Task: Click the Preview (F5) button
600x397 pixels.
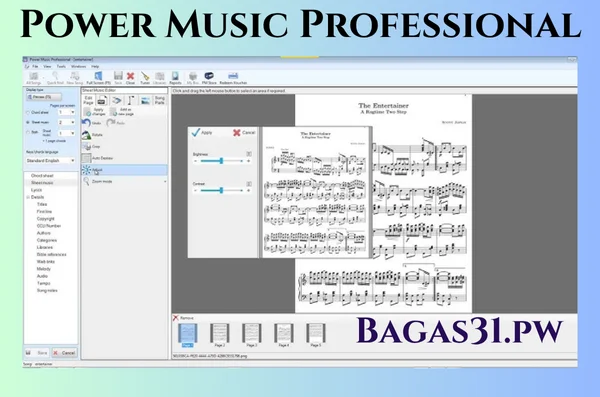Action: 43,97
